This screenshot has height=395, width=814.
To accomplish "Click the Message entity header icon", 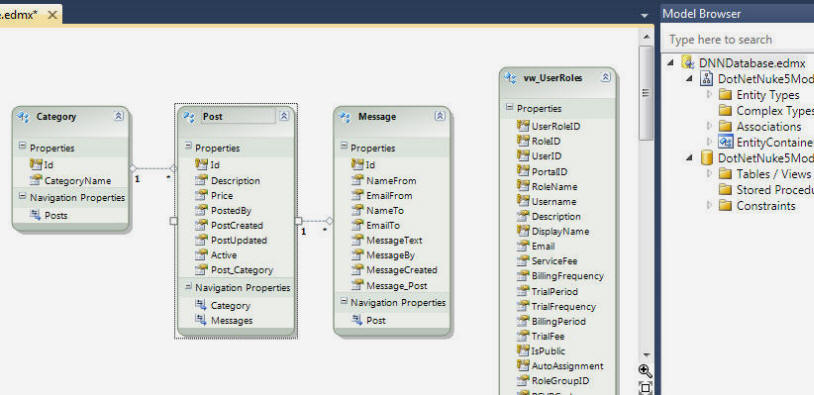I will click(345, 117).
